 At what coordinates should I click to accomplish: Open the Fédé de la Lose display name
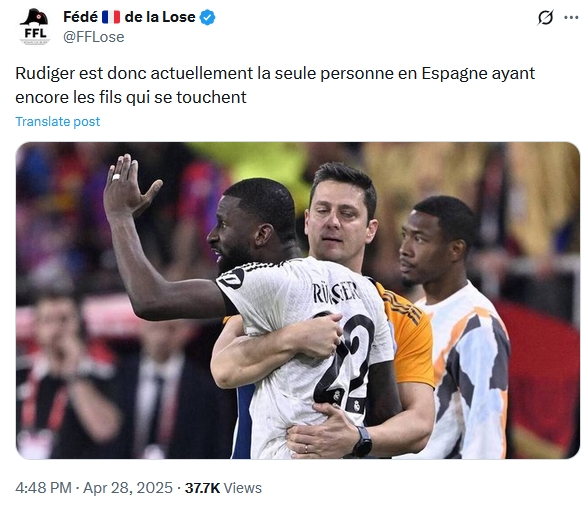(129, 17)
